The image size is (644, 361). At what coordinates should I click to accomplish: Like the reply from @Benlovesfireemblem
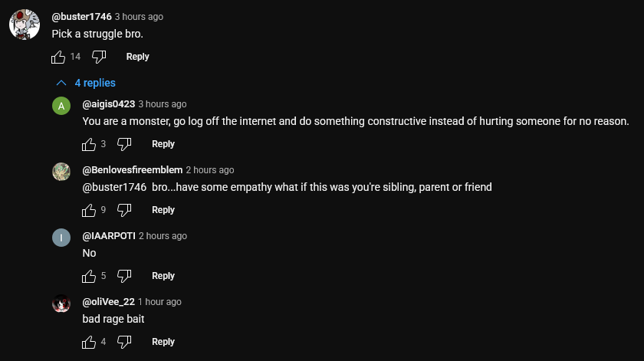click(x=89, y=210)
